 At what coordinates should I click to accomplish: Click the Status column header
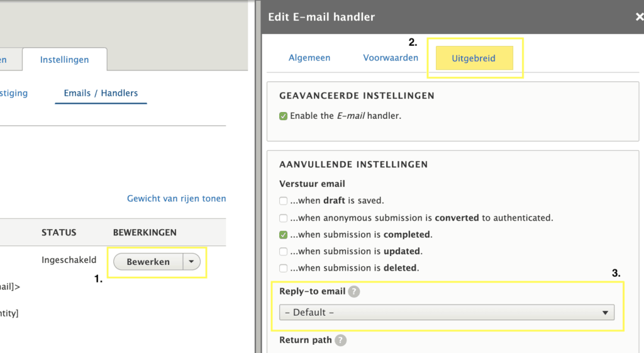pyautogui.click(x=58, y=233)
